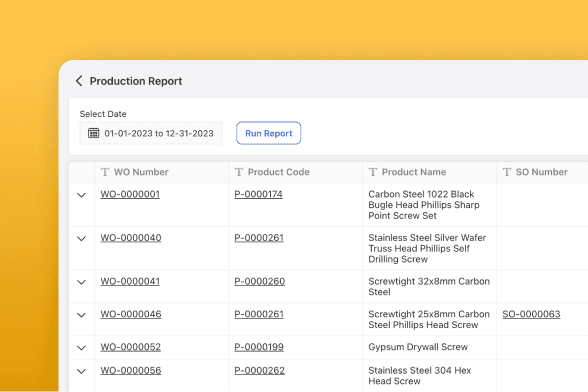Click text type icon beside SO Number

(x=507, y=172)
